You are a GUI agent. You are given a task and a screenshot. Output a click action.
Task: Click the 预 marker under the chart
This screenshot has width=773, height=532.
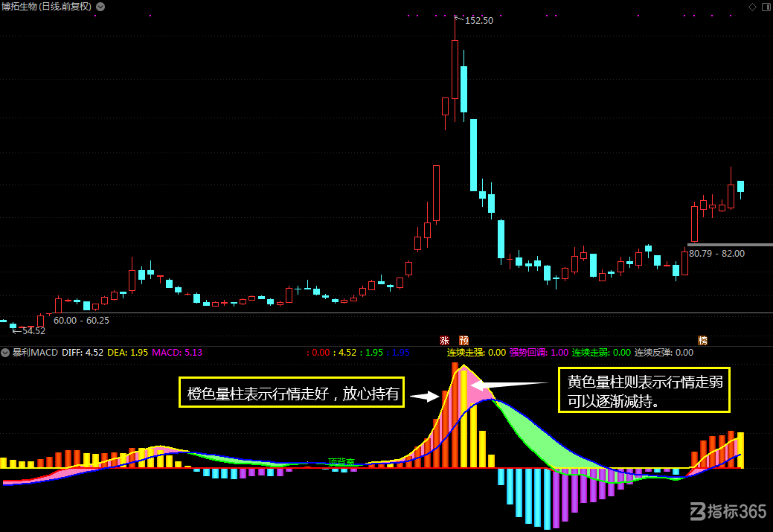pyautogui.click(x=464, y=340)
